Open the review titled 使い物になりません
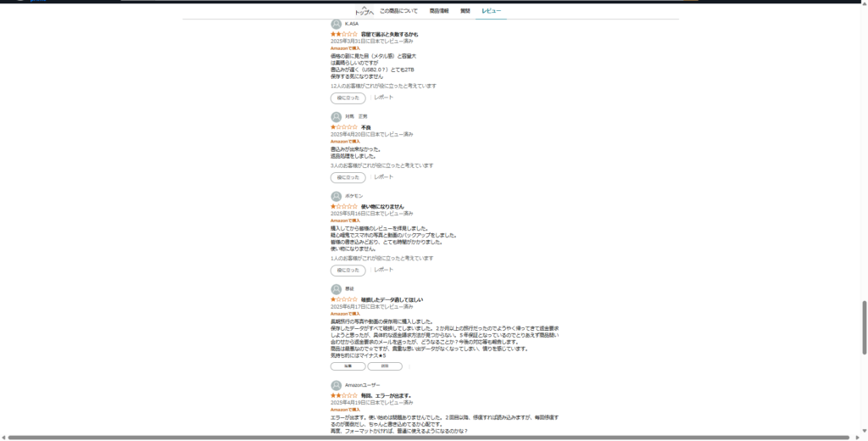 click(382, 207)
